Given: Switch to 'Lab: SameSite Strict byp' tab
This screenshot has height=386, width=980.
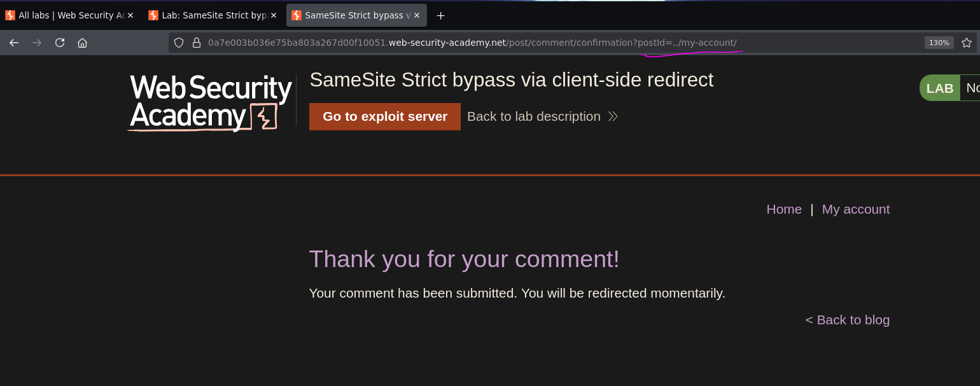Looking at the screenshot, I should click(213, 15).
